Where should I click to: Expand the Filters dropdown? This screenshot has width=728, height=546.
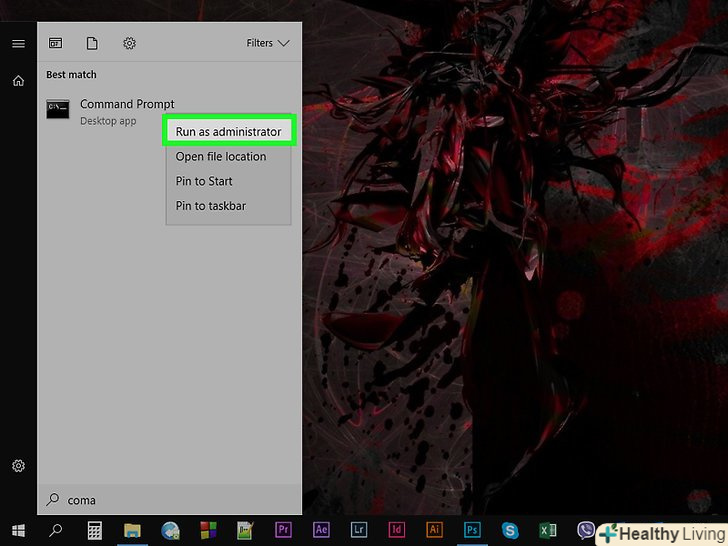268,43
